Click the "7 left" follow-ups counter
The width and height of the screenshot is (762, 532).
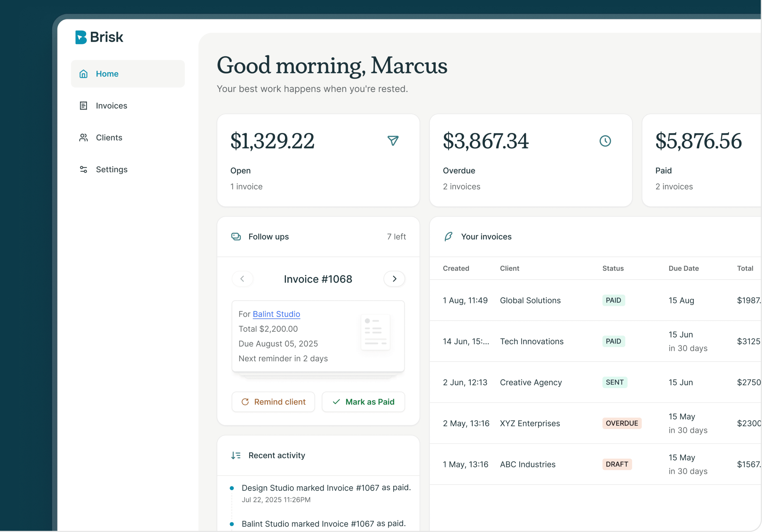pos(396,237)
